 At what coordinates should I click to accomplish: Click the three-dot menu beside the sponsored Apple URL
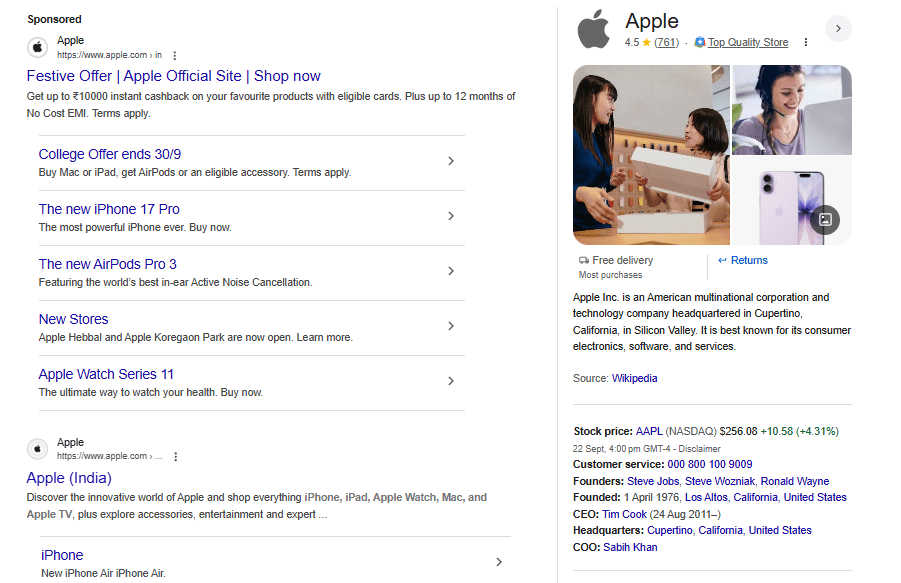tap(175, 56)
